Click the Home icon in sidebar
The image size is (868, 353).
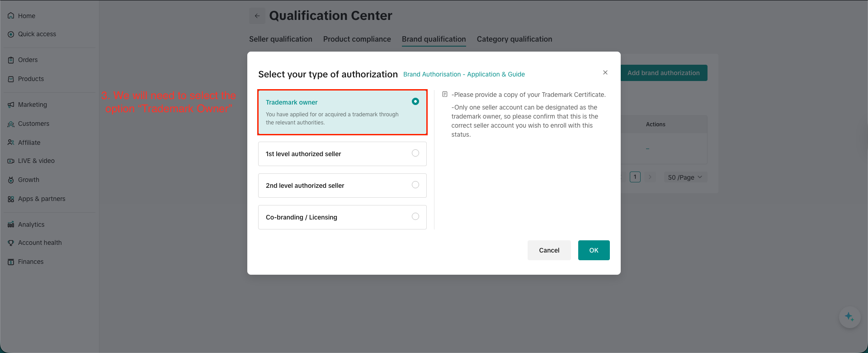click(11, 16)
